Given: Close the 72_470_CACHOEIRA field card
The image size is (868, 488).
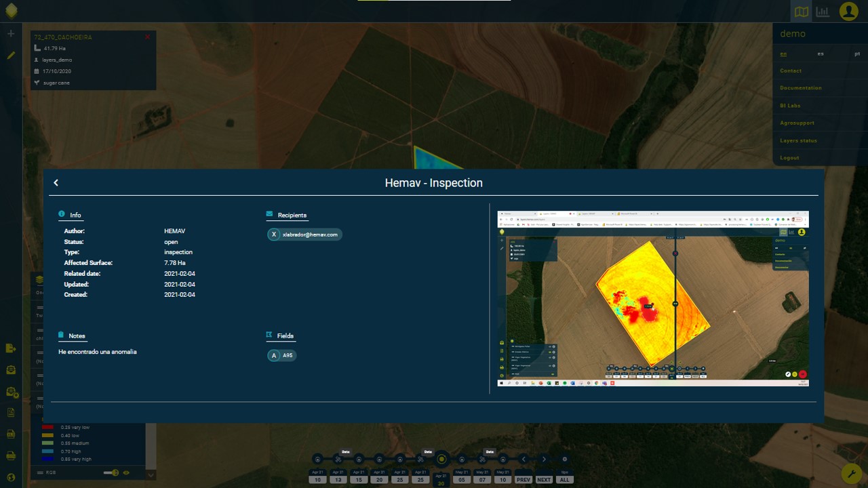Looking at the screenshot, I should tap(148, 37).
